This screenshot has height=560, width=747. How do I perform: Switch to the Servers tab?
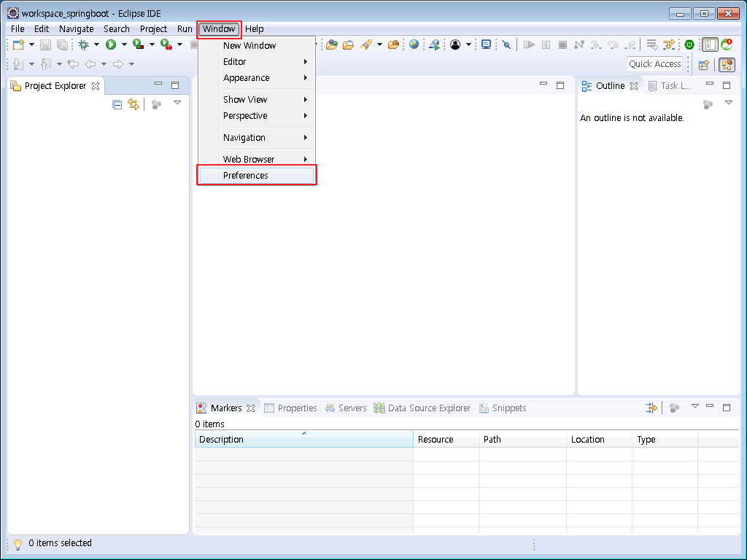346,408
